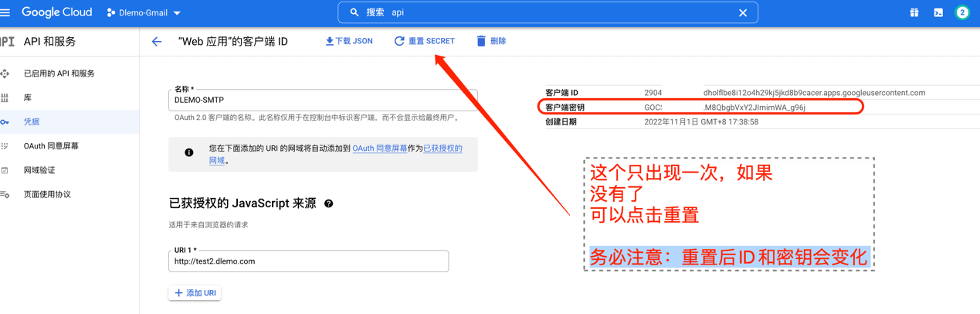Screen dimensions: 980x314
Task: Click the back arrow icon
Action: coord(157,42)
